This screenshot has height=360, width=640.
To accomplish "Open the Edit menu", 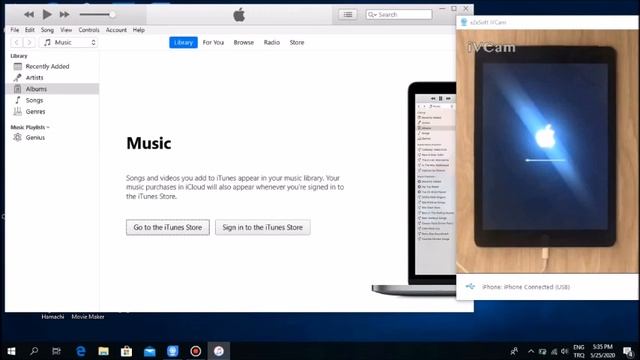I will [x=30, y=30].
